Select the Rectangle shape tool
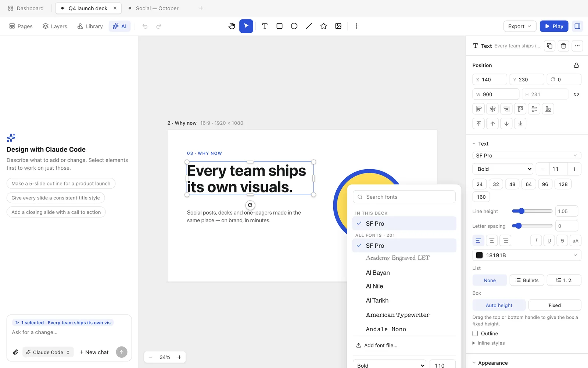 pyautogui.click(x=279, y=26)
